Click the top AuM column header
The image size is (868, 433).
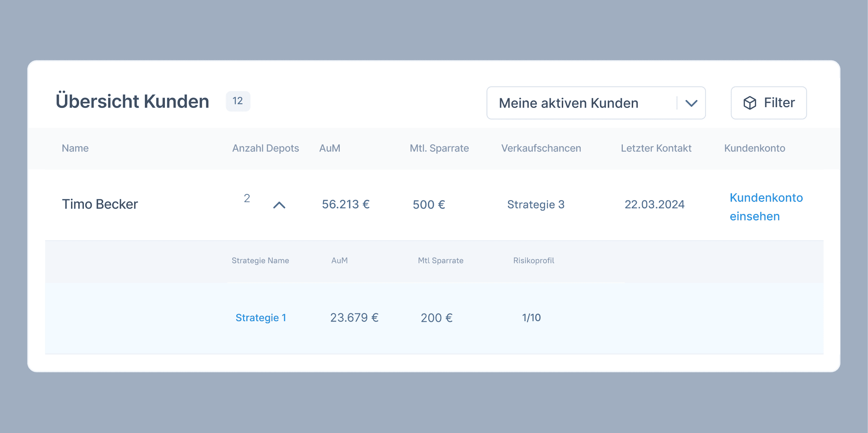click(x=329, y=148)
